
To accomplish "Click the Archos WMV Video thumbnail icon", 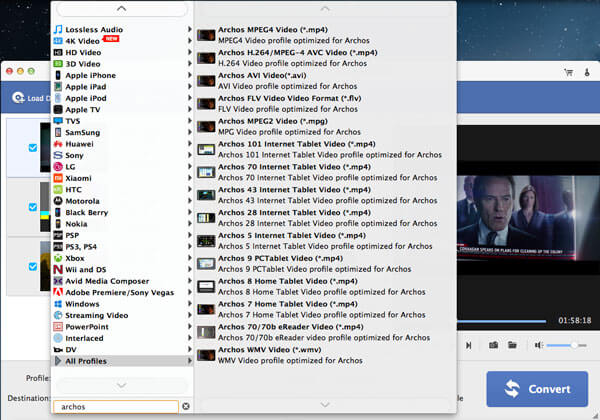I will (206, 355).
